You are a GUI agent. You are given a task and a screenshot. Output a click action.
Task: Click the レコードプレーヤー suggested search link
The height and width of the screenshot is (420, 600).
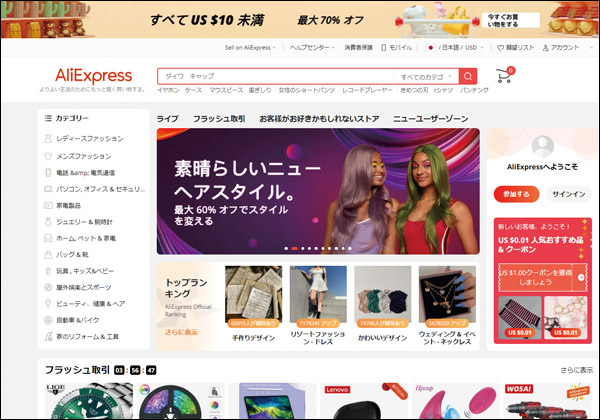click(x=367, y=90)
